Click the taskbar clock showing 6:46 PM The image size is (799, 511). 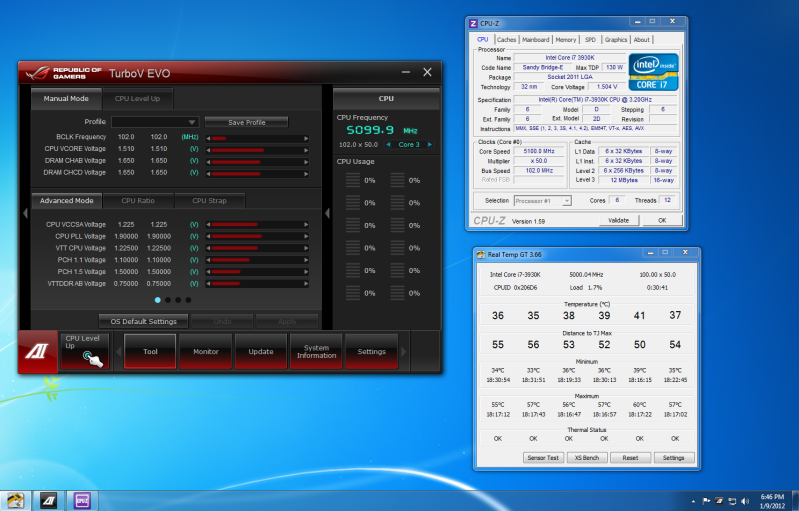(773, 501)
